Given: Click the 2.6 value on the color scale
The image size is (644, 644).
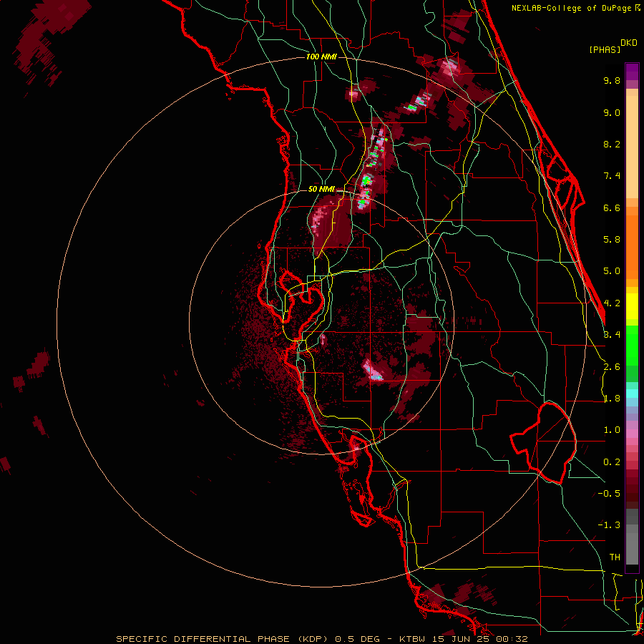Looking at the screenshot, I should (612, 367).
